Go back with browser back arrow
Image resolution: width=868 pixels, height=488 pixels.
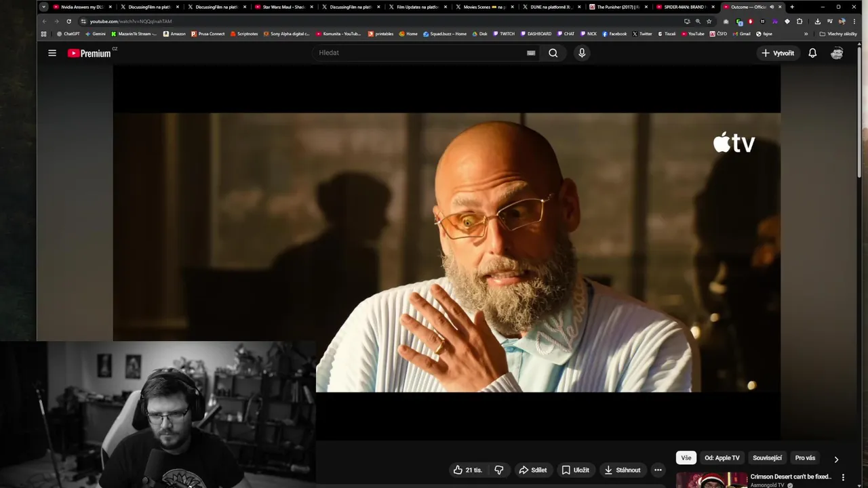[45, 21]
